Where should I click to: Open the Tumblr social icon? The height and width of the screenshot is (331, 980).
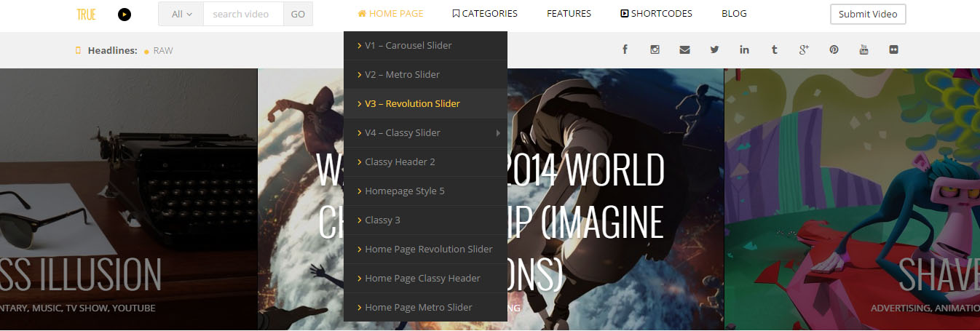pyautogui.click(x=774, y=49)
